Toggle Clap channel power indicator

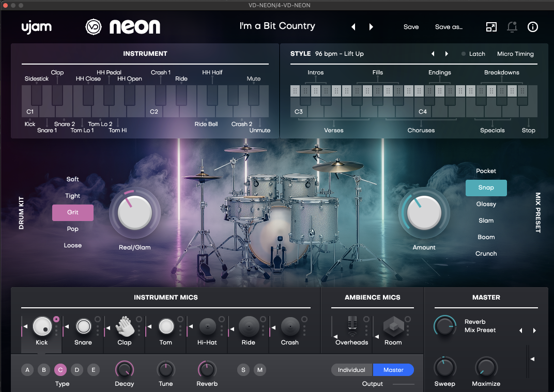tap(139, 319)
